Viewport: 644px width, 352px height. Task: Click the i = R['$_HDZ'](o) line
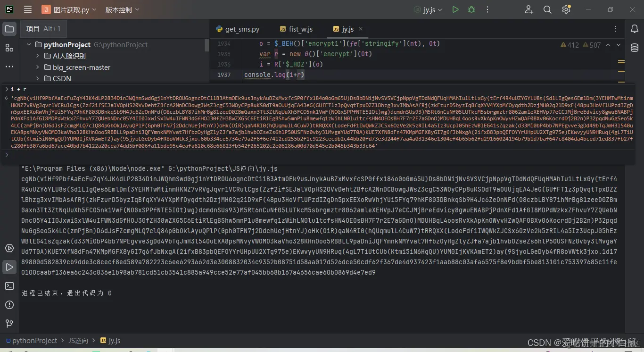click(291, 65)
